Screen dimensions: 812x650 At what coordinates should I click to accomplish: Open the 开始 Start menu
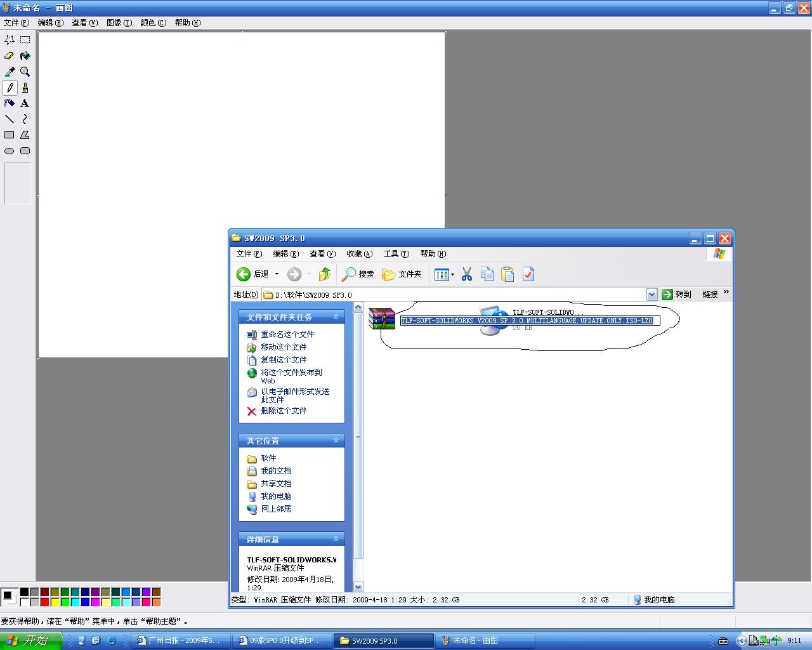[x=31, y=640]
